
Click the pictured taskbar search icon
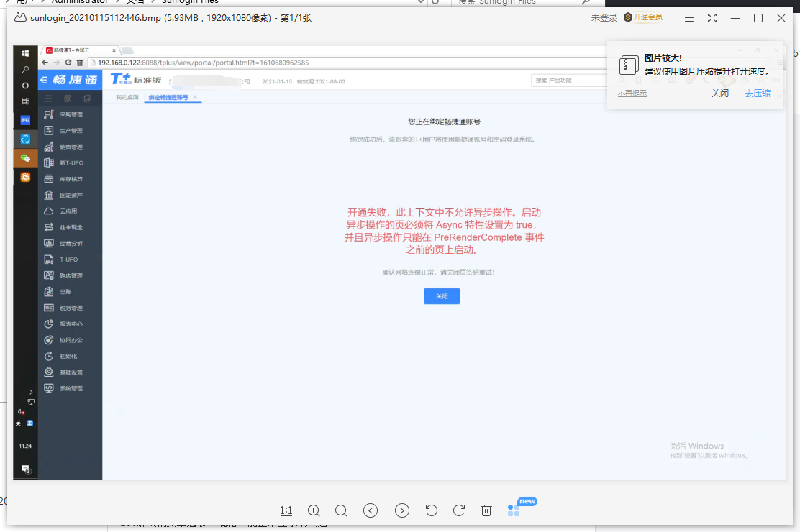(25, 69)
